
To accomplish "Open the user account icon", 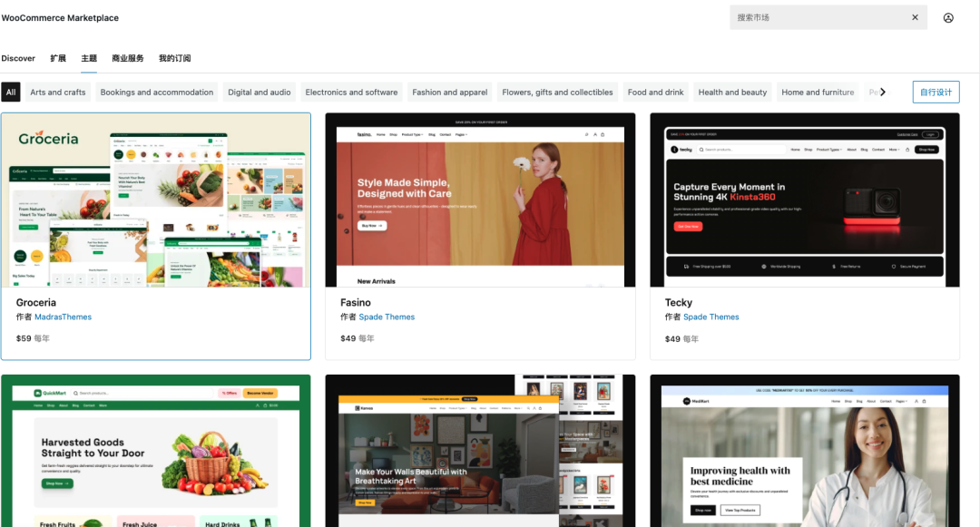I will [948, 18].
